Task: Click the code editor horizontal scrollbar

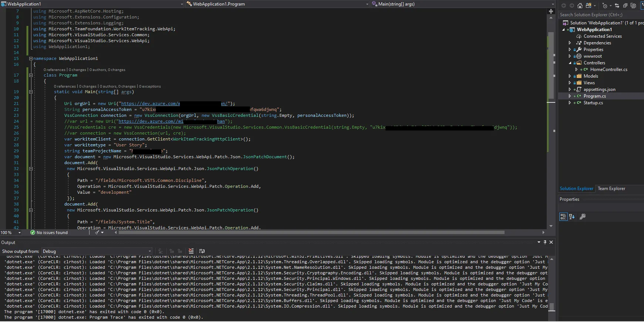Action: click(311, 233)
